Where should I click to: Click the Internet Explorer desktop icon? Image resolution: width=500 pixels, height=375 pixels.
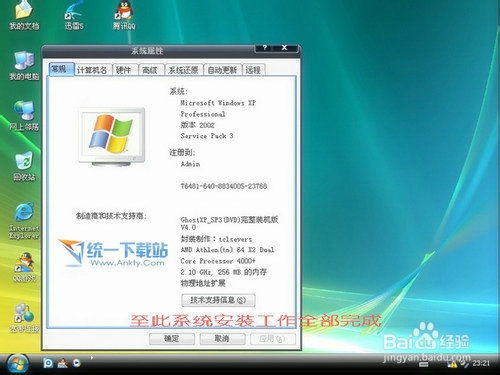pos(24,220)
